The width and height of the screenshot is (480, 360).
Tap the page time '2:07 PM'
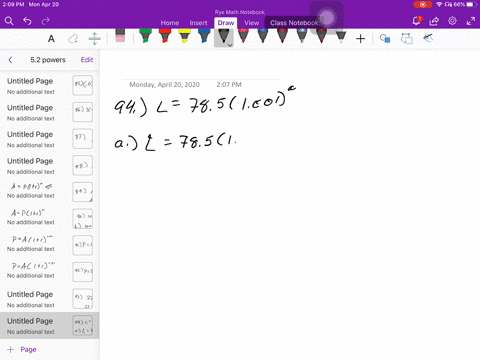pyautogui.click(x=229, y=85)
